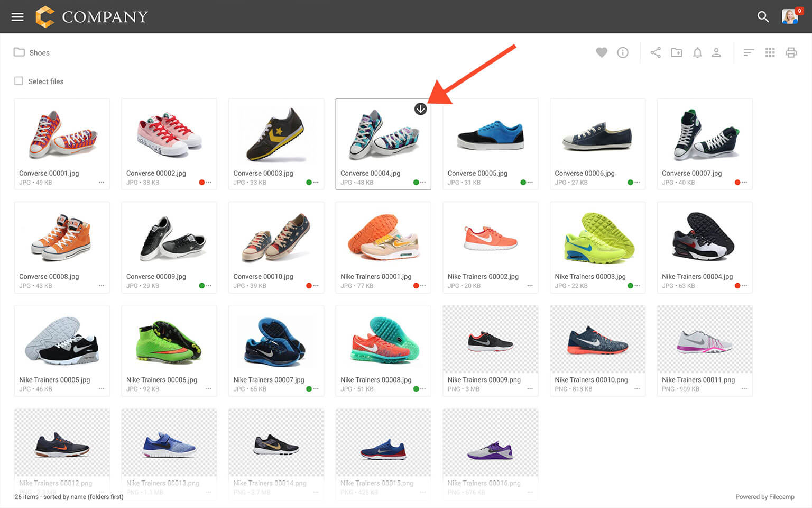Open Converse 00002.jpg pink shoe thumbnail
Viewport: 812px width, 508px height.
click(x=169, y=133)
